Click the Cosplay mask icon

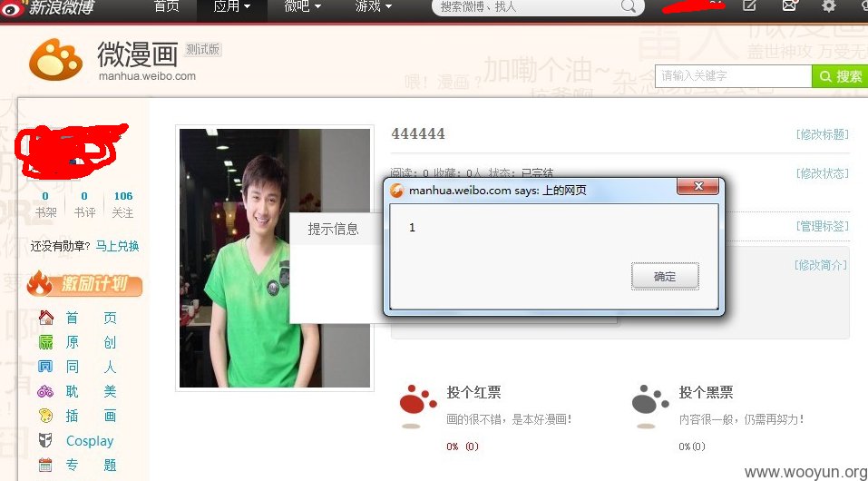[45, 440]
